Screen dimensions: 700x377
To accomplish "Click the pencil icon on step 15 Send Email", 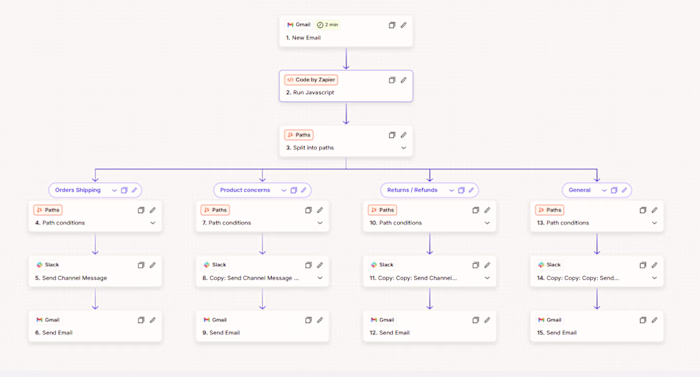I will point(654,320).
